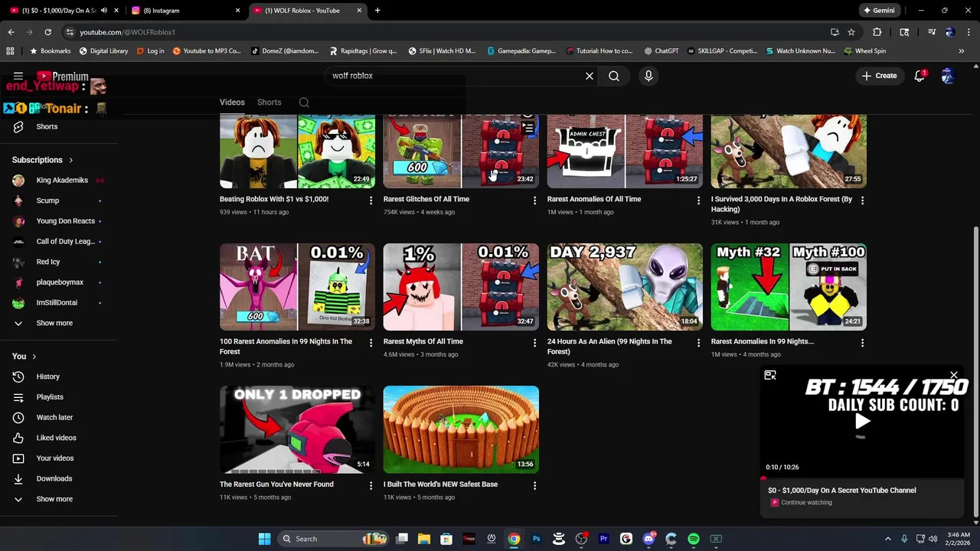
Task: Open options for Rarest Anomalies Of All Time
Action: (698, 201)
